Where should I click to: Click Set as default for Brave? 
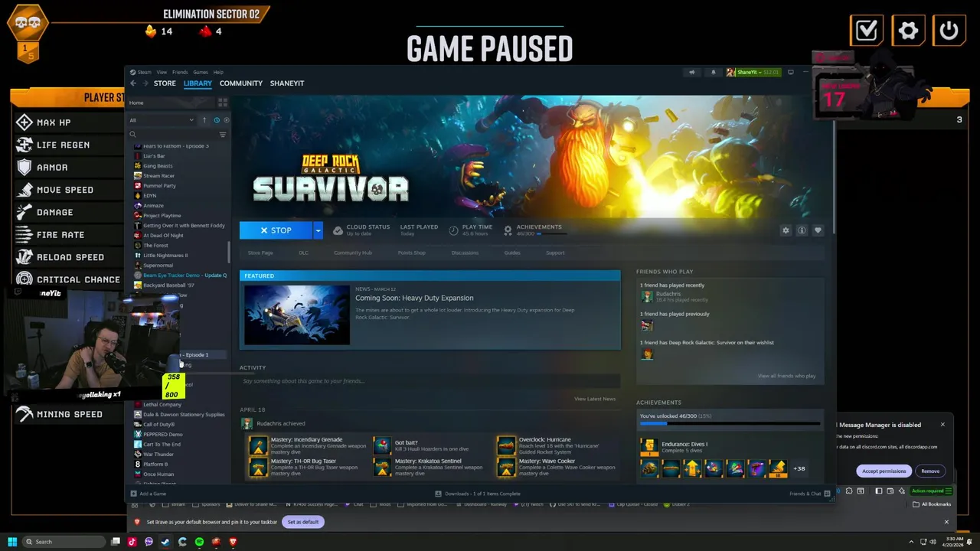tap(303, 522)
